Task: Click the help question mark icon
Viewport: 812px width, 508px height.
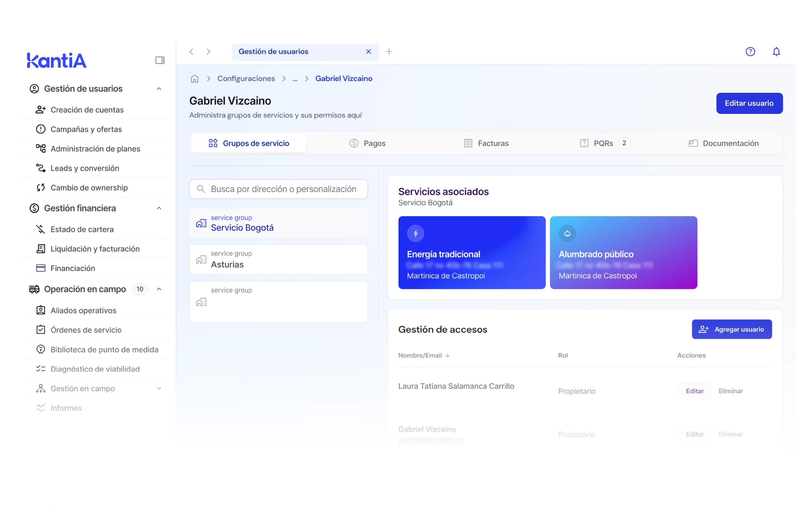Action: click(x=750, y=51)
